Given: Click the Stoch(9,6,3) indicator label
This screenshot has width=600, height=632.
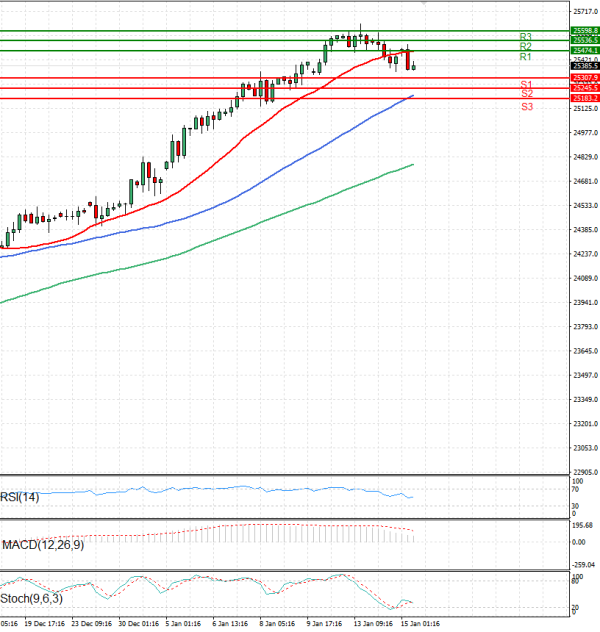Looking at the screenshot, I should (x=29, y=599).
